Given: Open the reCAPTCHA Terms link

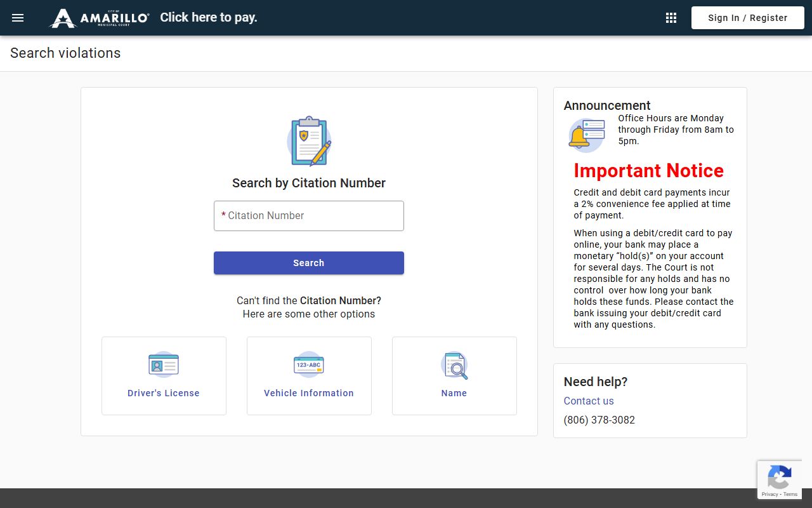Looking at the screenshot, I should (790, 494).
